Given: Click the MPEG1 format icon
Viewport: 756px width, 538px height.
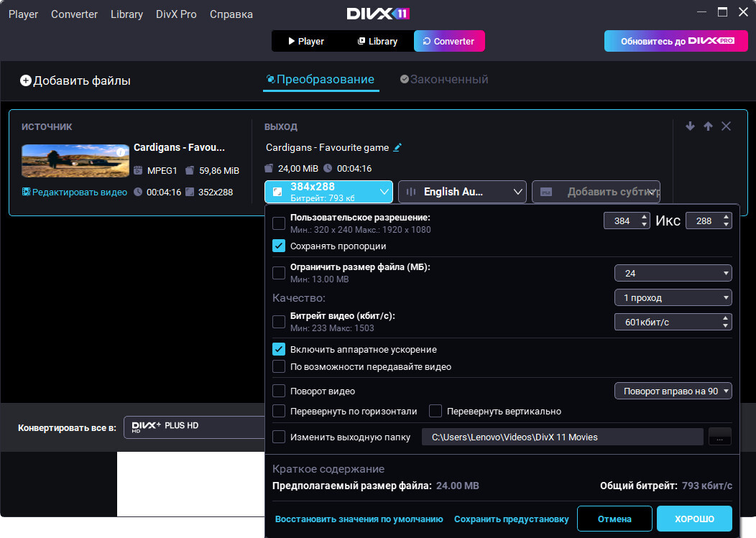Looking at the screenshot, I should click(138, 170).
